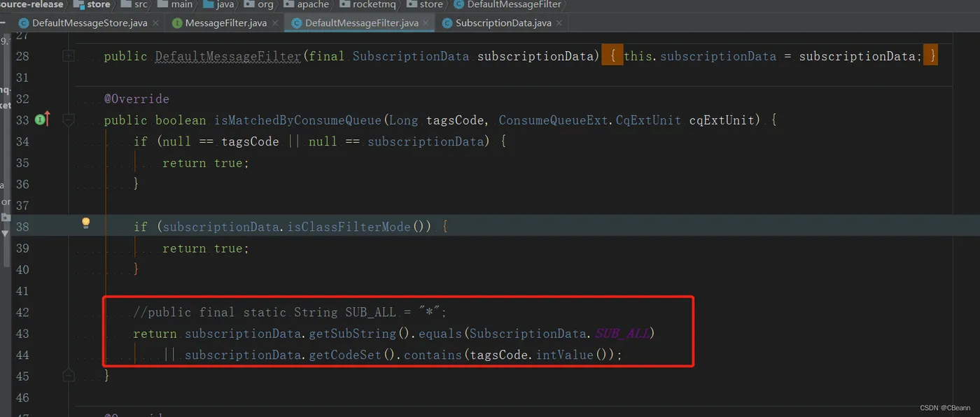Click the class icon on SubscriptionData.java tab
Image resolution: width=980 pixels, height=417 pixels.
pyautogui.click(x=447, y=23)
